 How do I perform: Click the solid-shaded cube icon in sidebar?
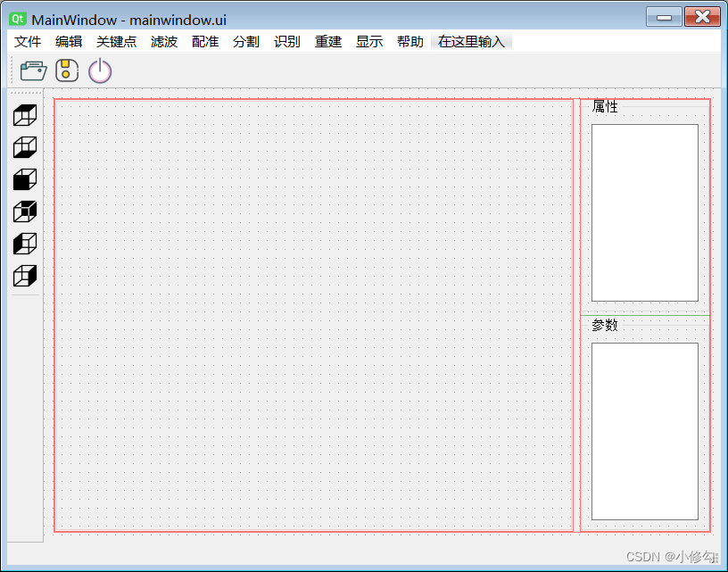coord(24,178)
